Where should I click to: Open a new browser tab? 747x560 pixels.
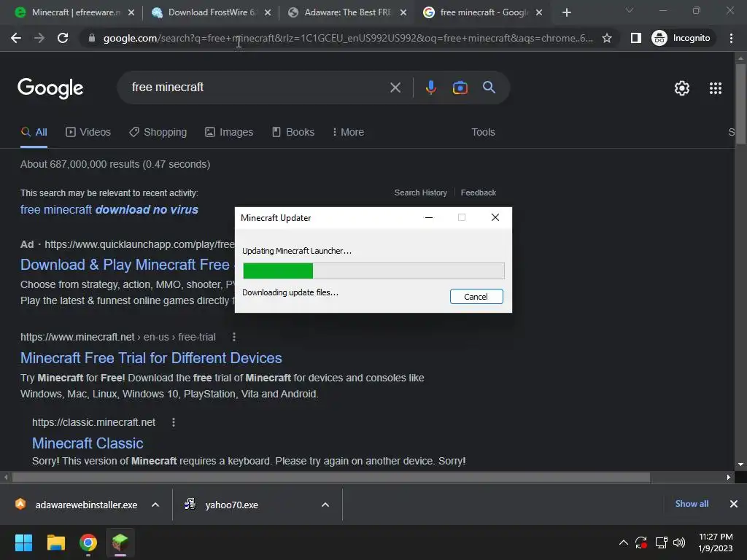click(x=566, y=12)
